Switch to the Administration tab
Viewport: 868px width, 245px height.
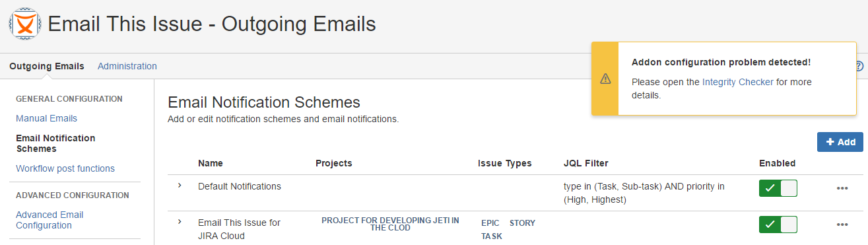(127, 66)
